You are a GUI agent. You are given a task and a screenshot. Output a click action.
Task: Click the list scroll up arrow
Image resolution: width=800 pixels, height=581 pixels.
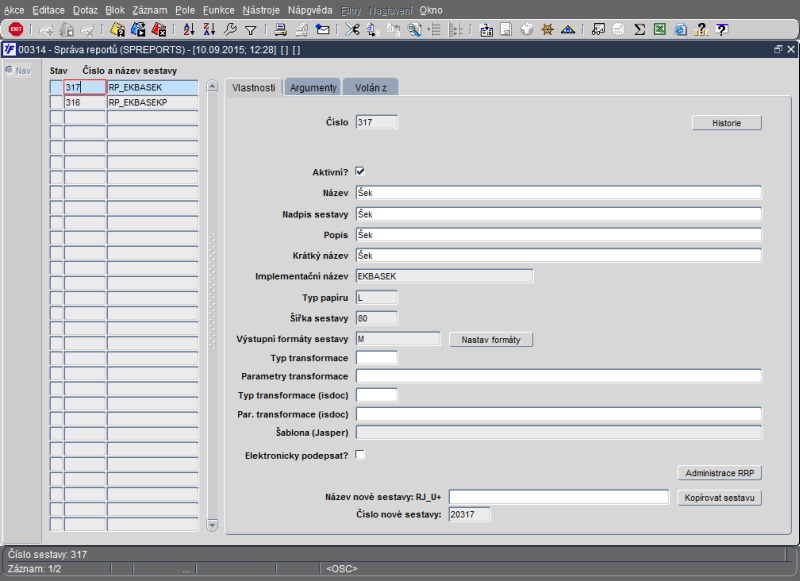(212, 86)
